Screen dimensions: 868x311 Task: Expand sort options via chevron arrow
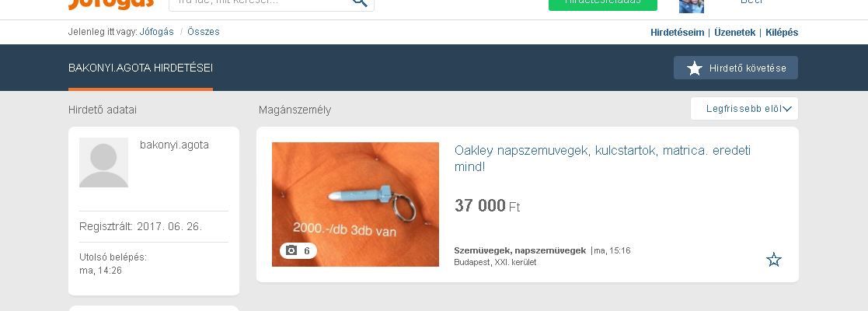pos(787,109)
